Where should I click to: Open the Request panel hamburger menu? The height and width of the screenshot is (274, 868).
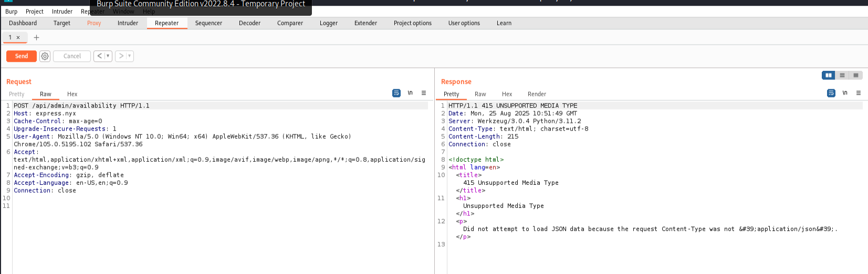(424, 93)
